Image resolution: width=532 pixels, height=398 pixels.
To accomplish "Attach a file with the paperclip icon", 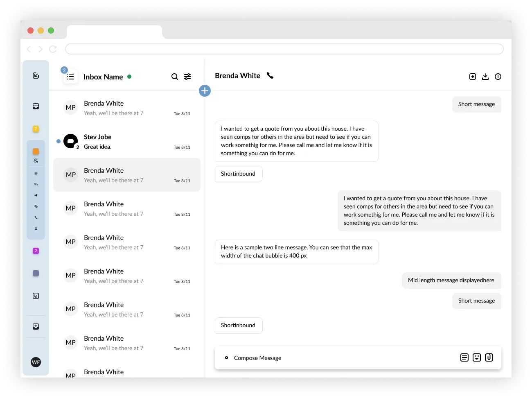I will (489, 357).
